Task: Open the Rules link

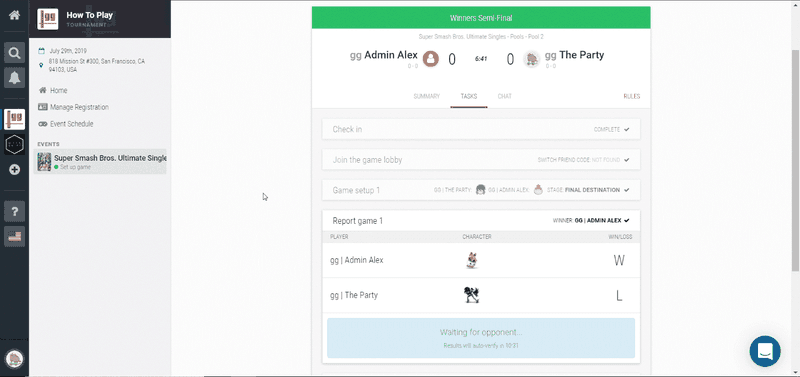Action: (x=632, y=96)
